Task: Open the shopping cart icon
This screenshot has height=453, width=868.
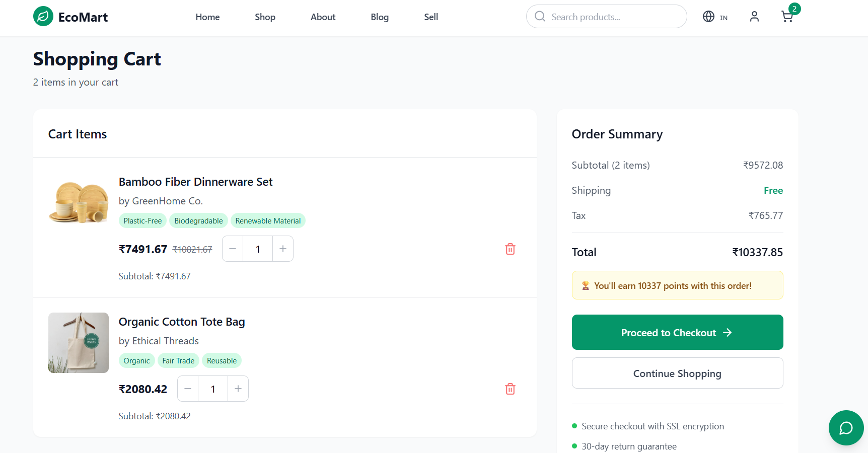Action: tap(786, 17)
